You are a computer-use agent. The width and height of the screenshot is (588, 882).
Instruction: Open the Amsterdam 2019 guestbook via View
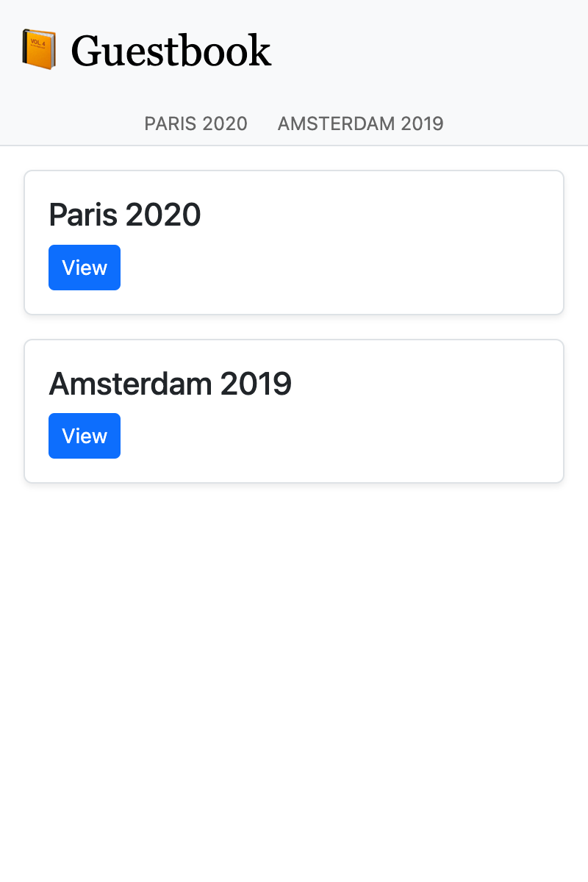click(x=85, y=436)
